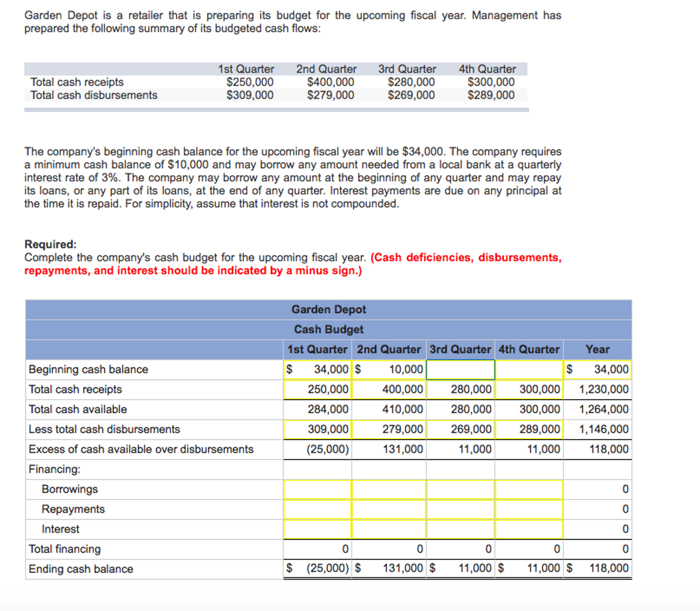Select 1st Quarter Borrowings input cell
This screenshot has height=611, width=700.
(317, 489)
